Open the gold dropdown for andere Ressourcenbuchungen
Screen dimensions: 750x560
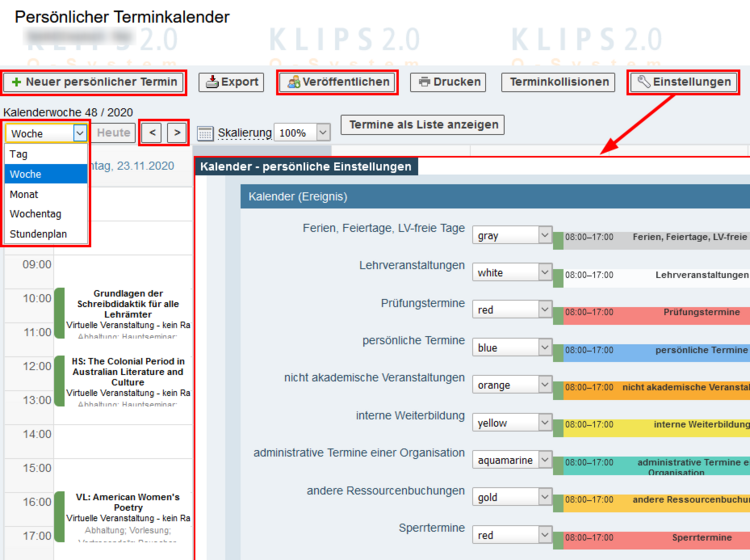tap(512, 497)
